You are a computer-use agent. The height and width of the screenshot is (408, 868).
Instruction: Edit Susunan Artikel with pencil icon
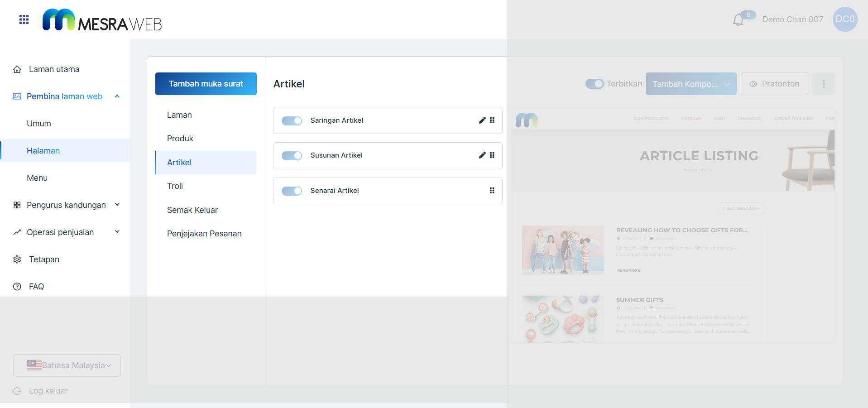[482, 155]
